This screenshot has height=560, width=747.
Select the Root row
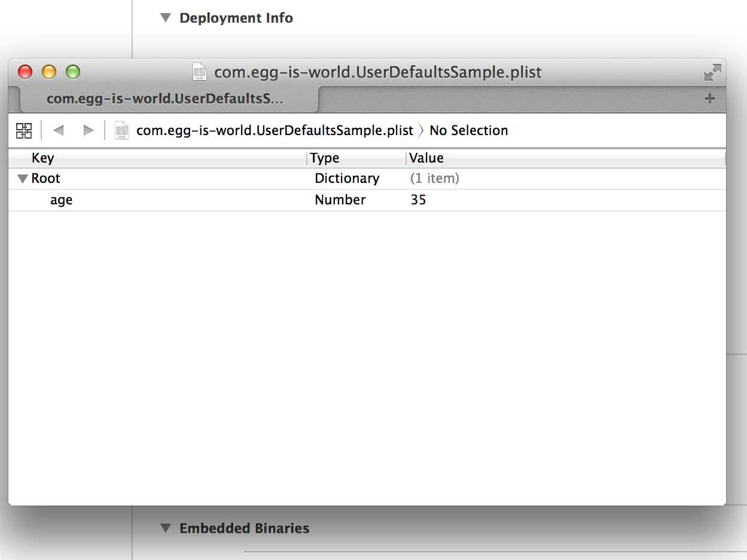coord(367,179)
